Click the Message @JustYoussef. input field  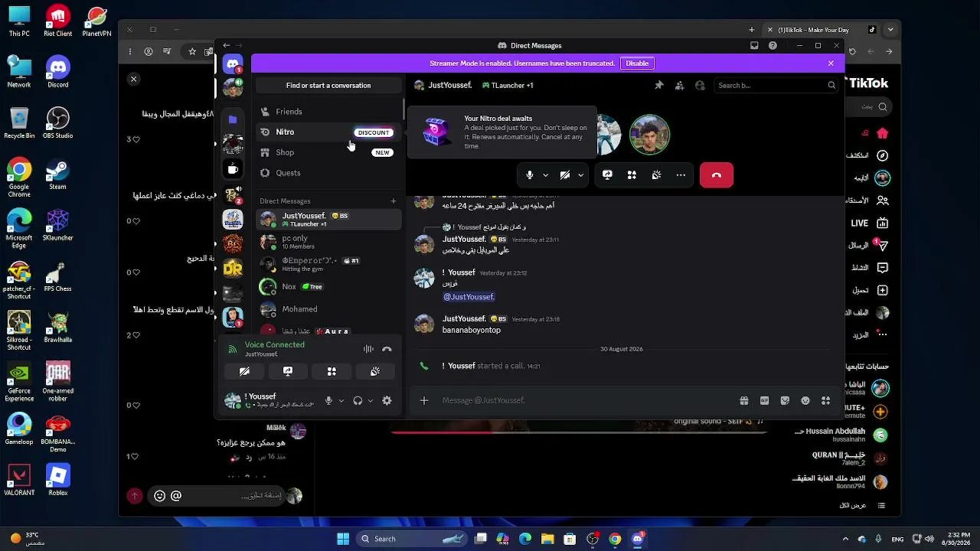(x=586, y=400)
